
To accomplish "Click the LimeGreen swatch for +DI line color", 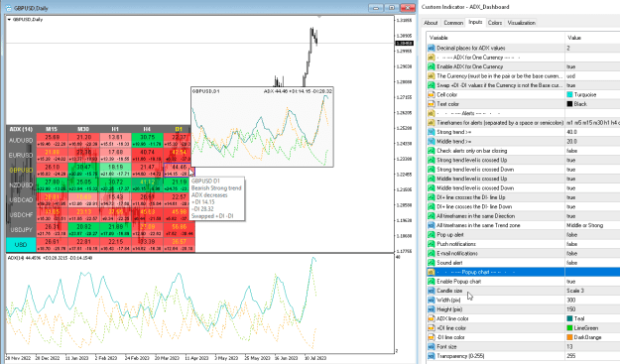I will [x=569, y=328].
